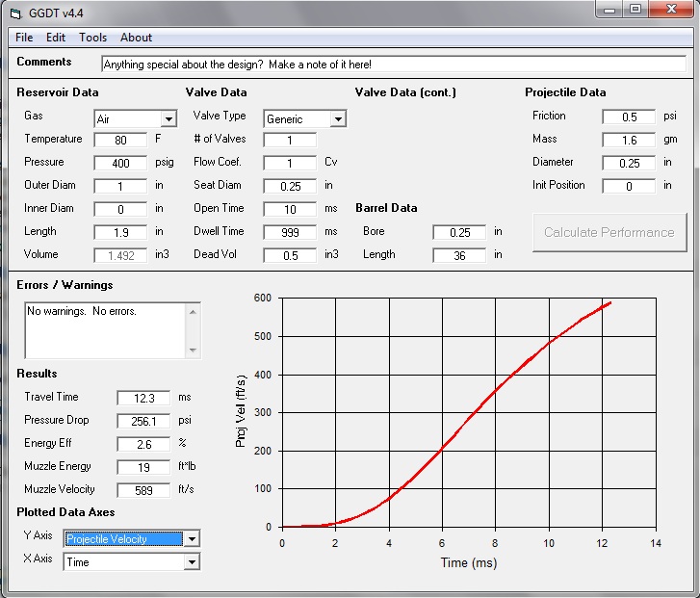Expand the Gas type dropdown
Viewport: 700px width, 598px height.
pyautogui.click(x=169, y=119)
